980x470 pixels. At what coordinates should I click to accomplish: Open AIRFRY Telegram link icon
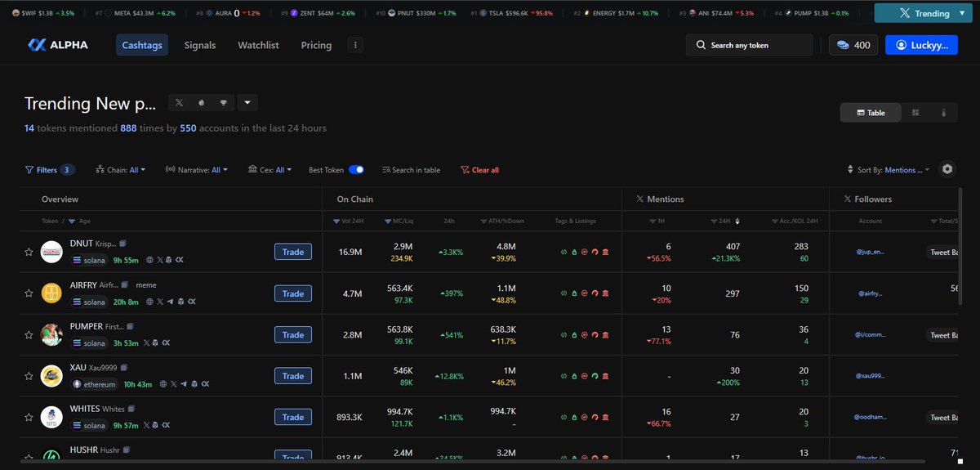coord(170,302)
